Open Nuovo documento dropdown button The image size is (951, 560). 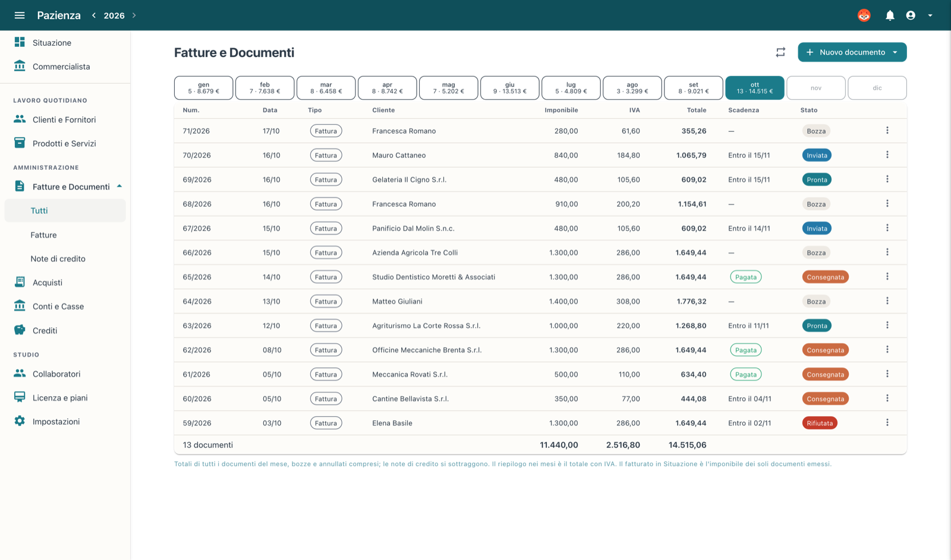coord(852,52)
